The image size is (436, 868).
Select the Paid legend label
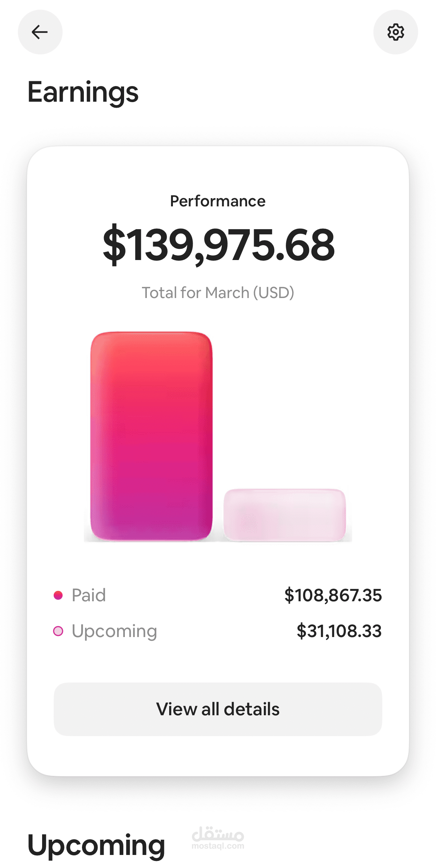tap(89, 595)
